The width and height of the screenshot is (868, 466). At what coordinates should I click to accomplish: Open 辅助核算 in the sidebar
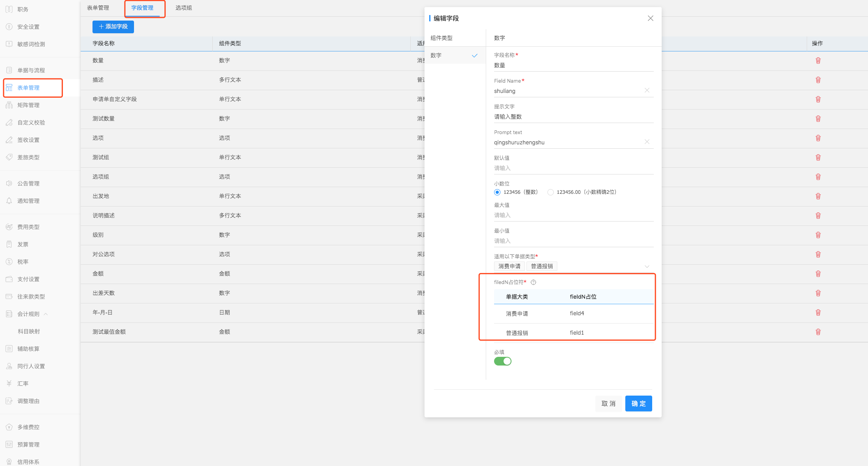pyautogui.click(x=28, y=349)
